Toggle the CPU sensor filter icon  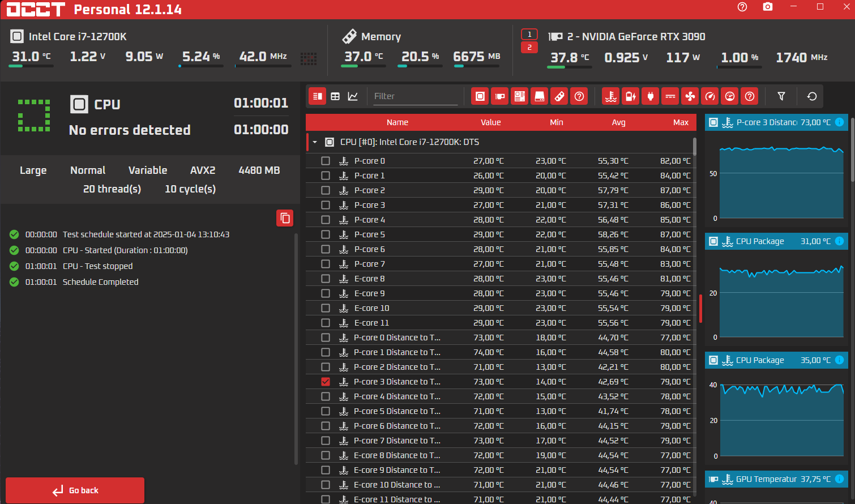pos(480,96)
